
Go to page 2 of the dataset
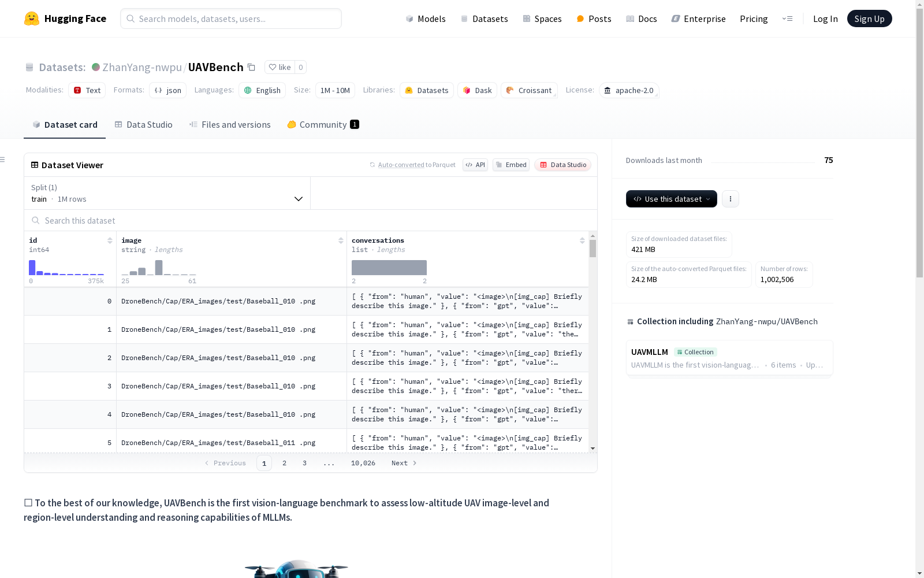tap(284, 463)
